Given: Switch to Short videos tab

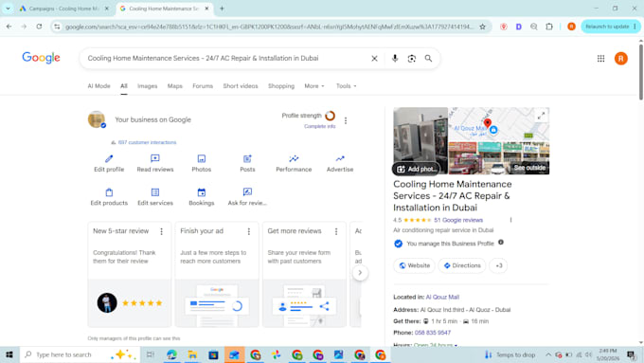Looking at the screenshot, I should pyautogui.click(x=241, y=86).
